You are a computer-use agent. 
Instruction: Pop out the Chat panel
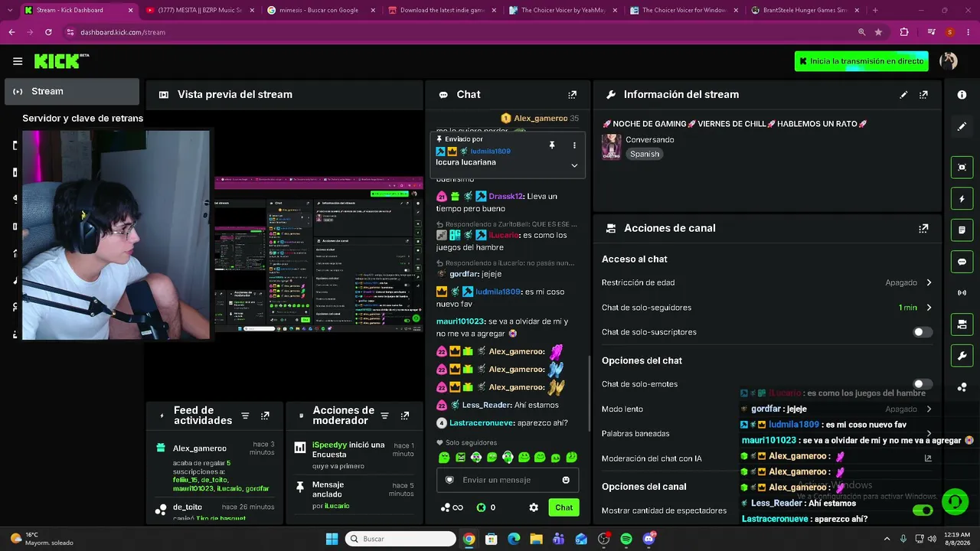[x=572, y=95]
